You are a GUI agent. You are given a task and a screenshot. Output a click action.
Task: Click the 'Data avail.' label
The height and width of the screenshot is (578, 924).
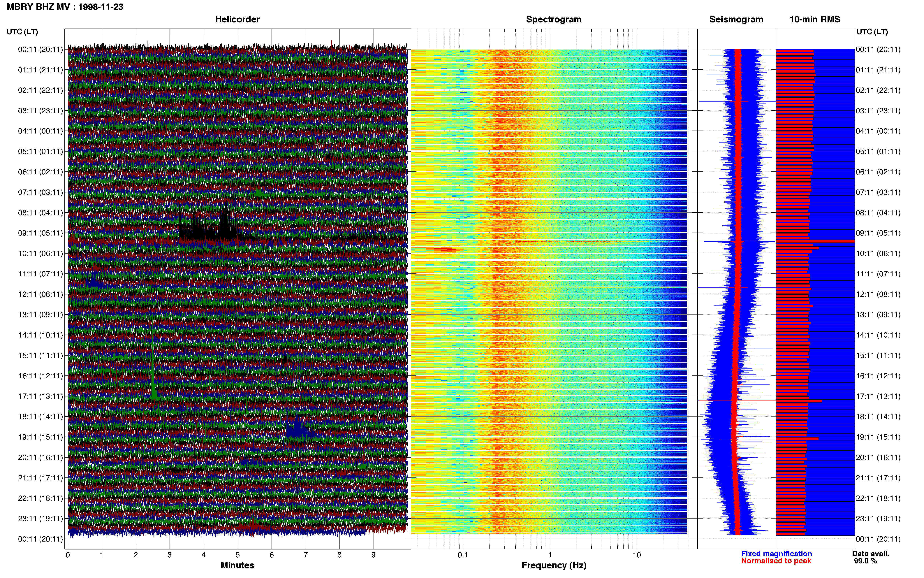871,554
